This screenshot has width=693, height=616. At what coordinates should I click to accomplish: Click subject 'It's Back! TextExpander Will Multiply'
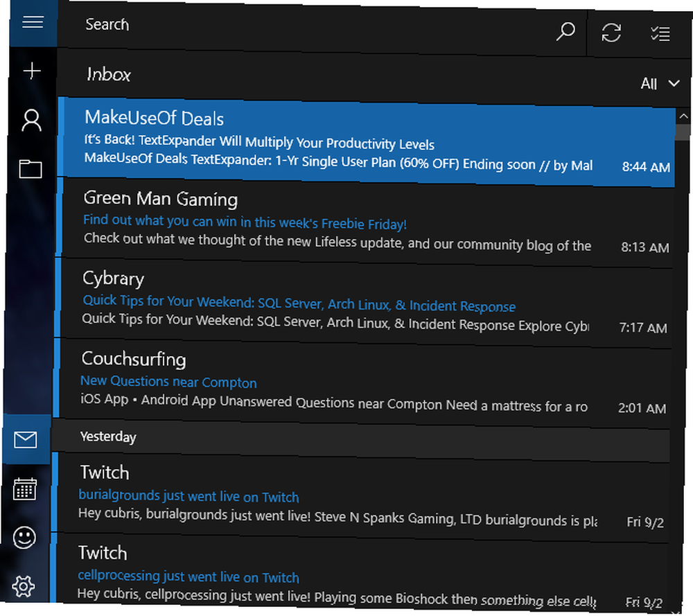tap(259, 142)
